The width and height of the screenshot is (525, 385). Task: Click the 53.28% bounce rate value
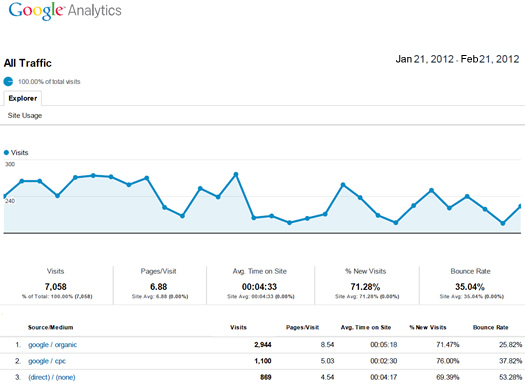511,377
